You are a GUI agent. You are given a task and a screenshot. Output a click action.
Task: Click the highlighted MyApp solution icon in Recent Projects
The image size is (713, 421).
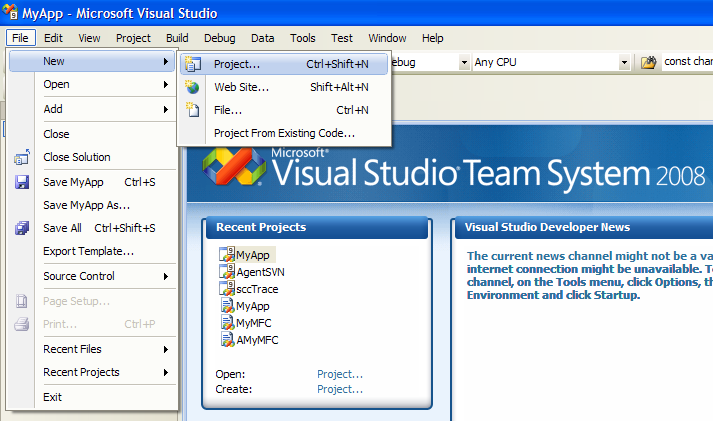click(226, 254)
